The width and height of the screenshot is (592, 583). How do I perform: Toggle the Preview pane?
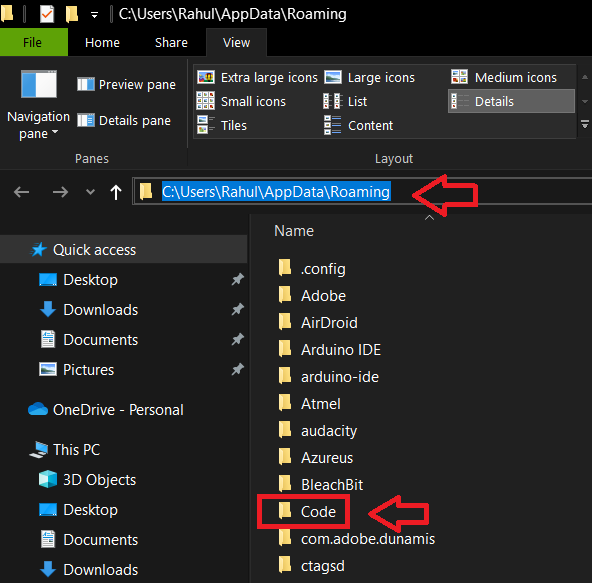[126, 85]
